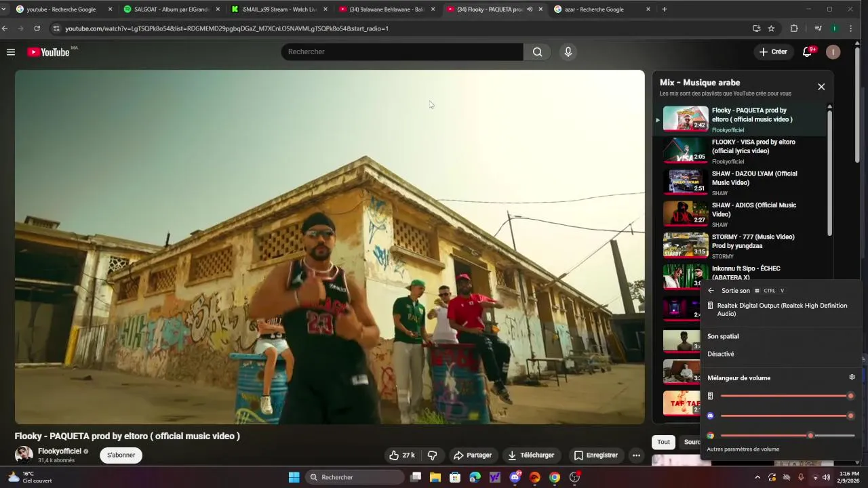
Task: Open the account avatar menu
Action: click(x=833, y=52)
